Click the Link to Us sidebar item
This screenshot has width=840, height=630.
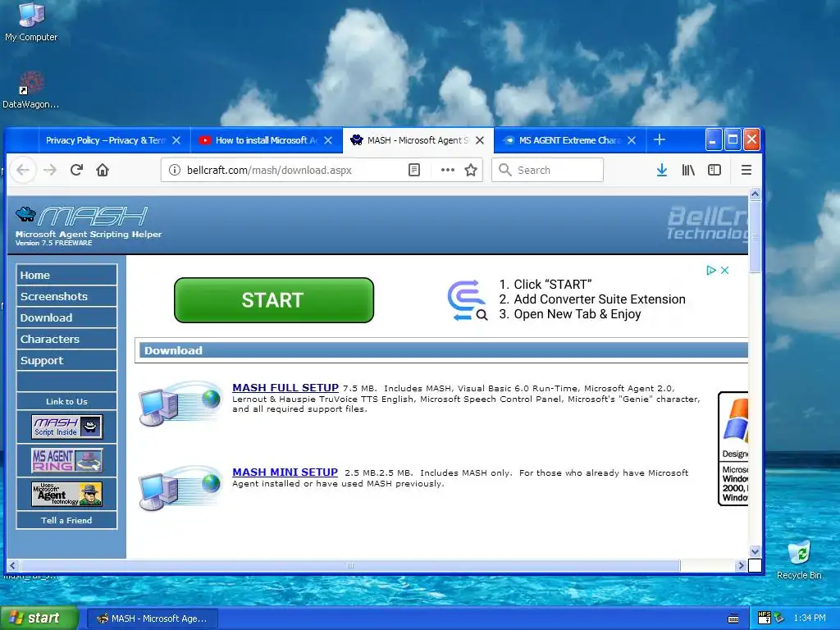(66, 401)
